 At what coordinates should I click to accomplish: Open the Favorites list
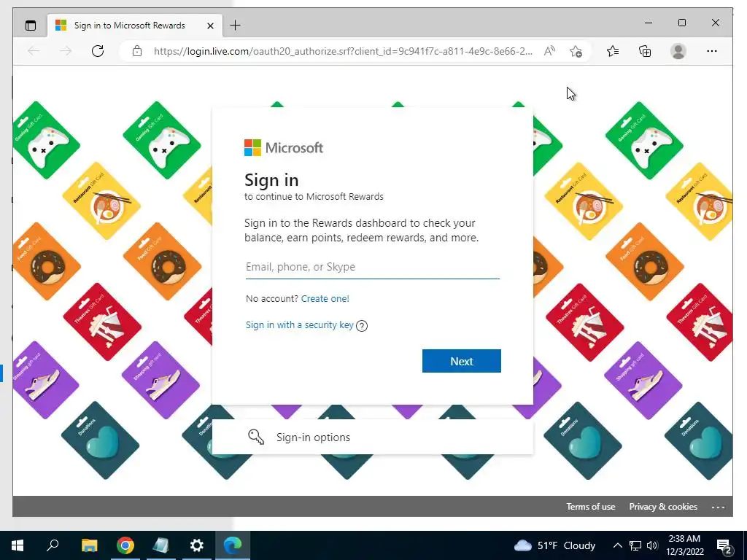(x=613, y=51)
